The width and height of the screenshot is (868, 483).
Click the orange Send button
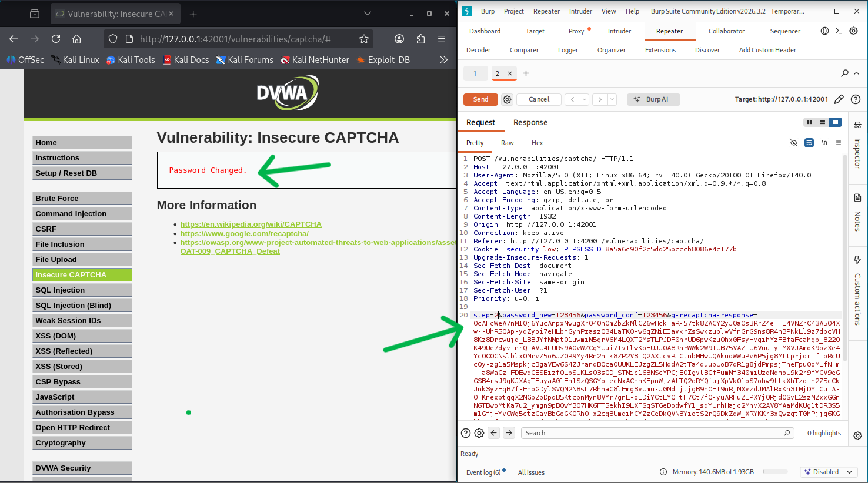coord(480,99)
